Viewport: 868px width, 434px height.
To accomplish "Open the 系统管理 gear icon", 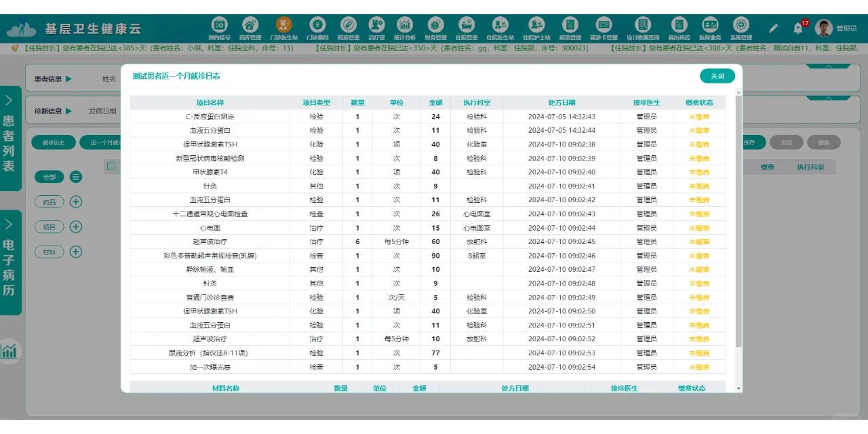I will tap(741, 24).
